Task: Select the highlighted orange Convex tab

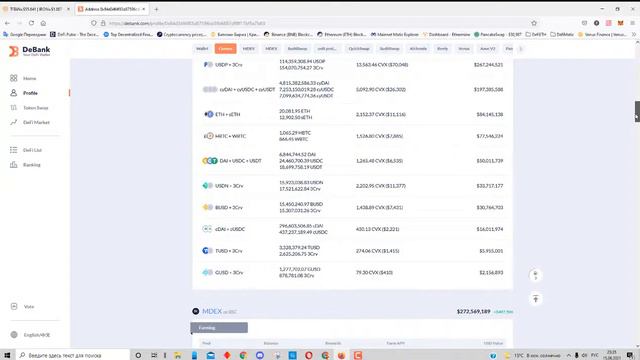Action: pos(225,49)
